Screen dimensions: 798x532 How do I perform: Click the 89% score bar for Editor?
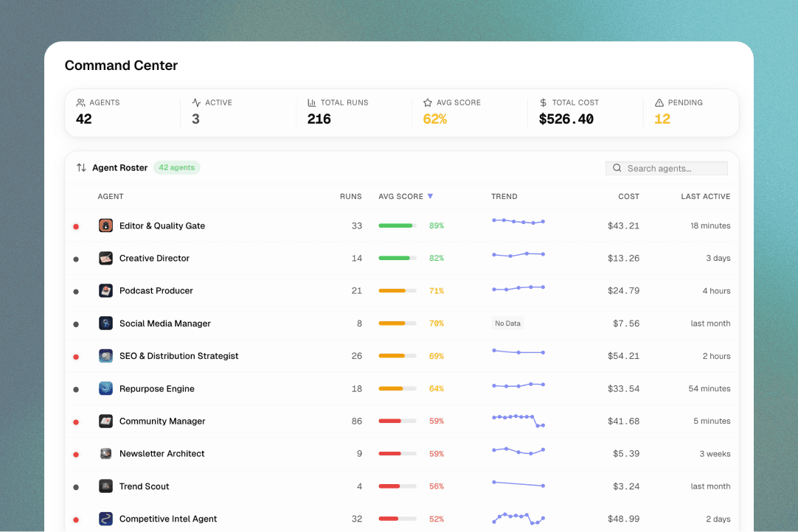(397, 225)
